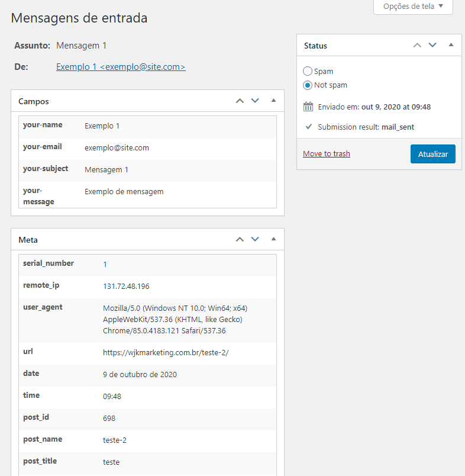This screenshot has height=476, width=465.
Task: Move Meta panel down with arrow icon
Action: click(255, 239)
